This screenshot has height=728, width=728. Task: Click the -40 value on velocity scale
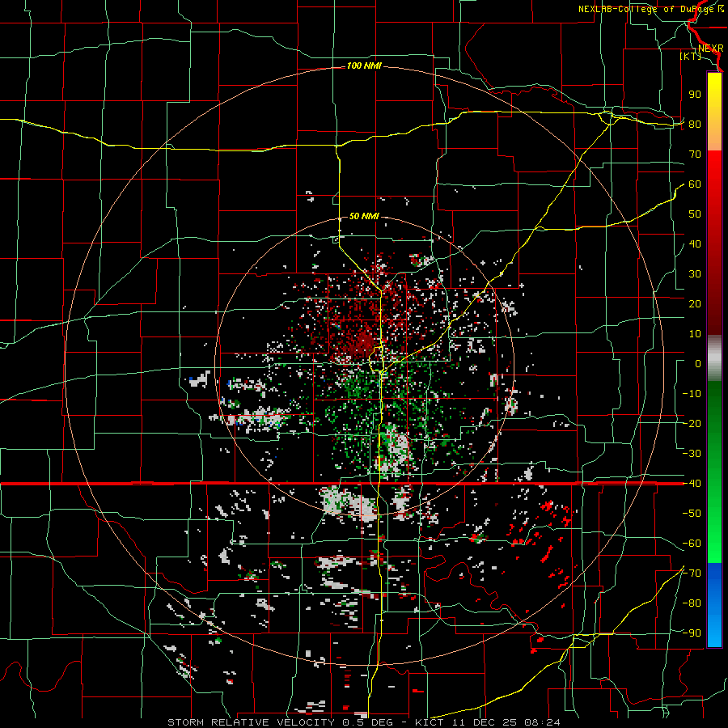click(x=692, y=484)
